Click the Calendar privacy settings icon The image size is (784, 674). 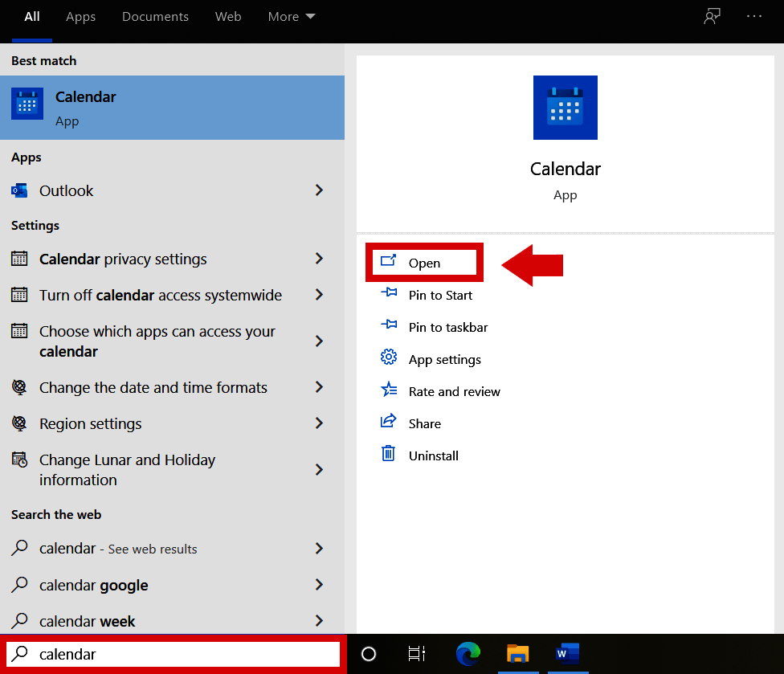pyautogui.click(x=18, y=259)
